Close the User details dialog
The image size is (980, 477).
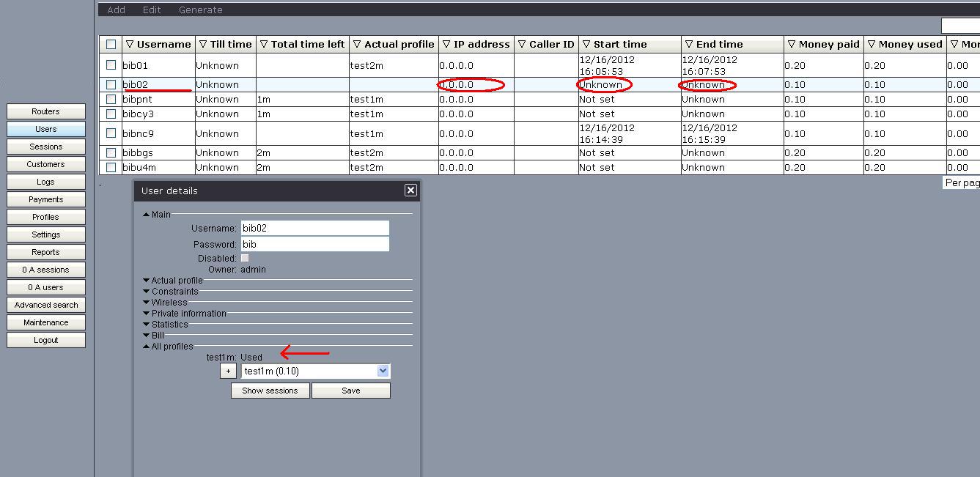(x=410, y=191)
